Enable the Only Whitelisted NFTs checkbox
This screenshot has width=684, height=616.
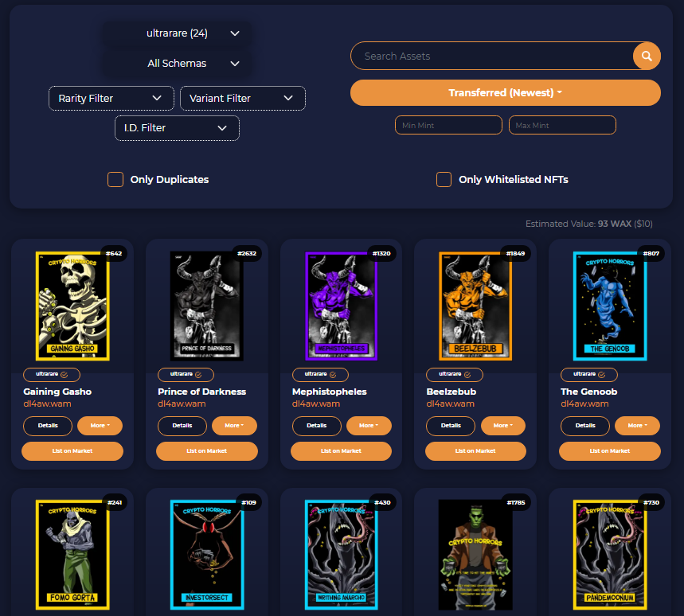click(444, 179)
